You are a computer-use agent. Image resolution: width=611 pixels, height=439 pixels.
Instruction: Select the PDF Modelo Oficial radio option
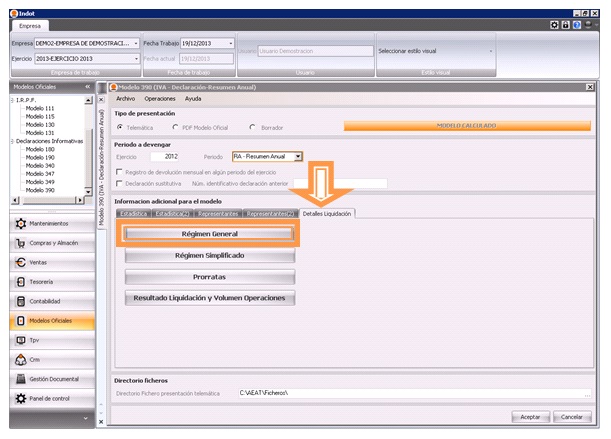coord(176,128)
